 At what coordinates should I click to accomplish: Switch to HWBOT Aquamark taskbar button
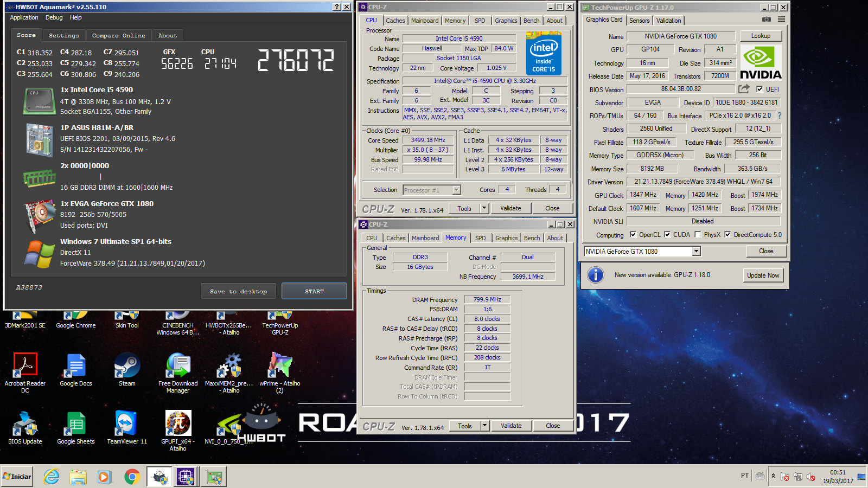pos(159,477)
